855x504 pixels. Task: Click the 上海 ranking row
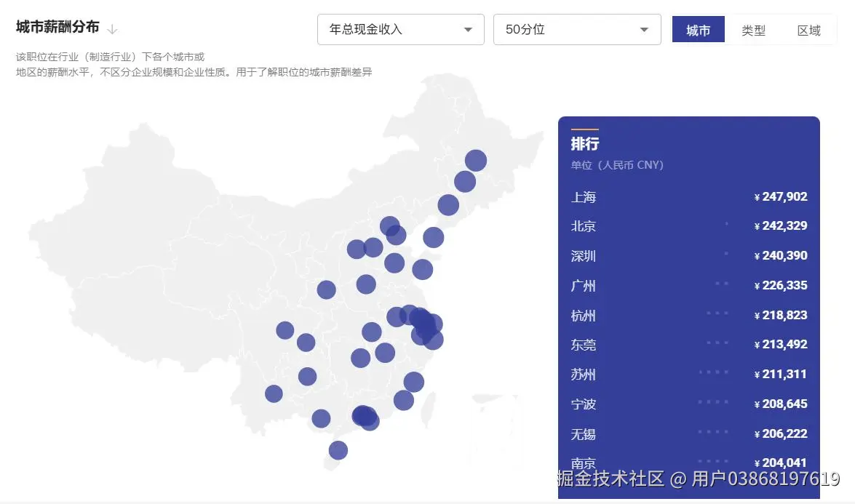pyautogui.click(x=688, y=196)
